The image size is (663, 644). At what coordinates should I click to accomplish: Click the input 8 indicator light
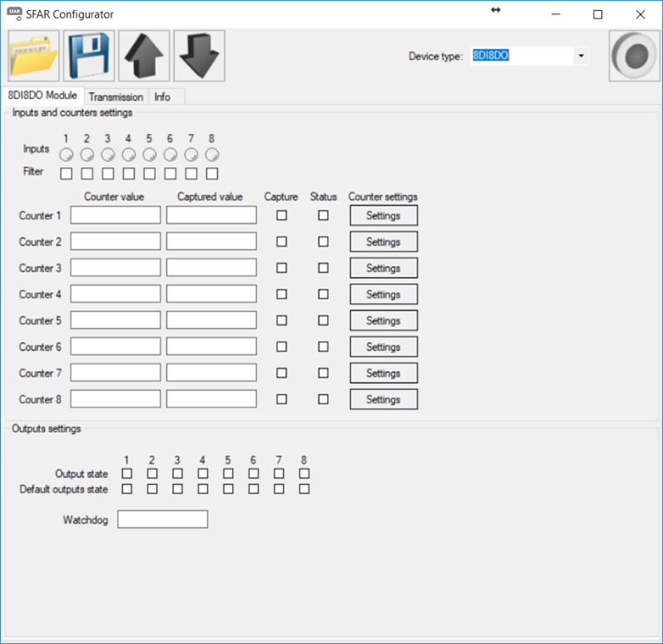(x=212, y=155)
